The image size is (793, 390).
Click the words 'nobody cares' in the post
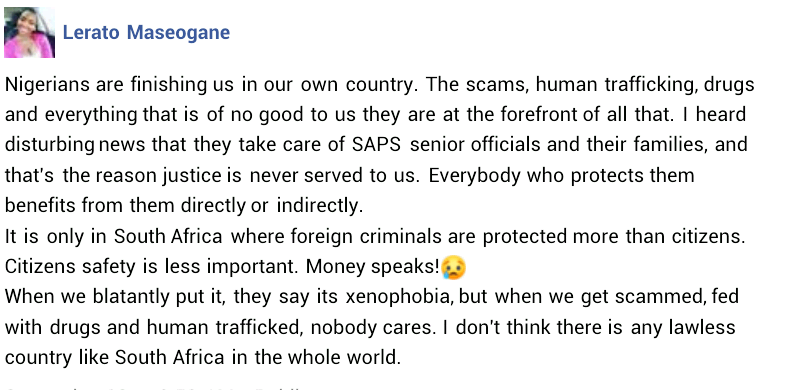pos(373,327)
